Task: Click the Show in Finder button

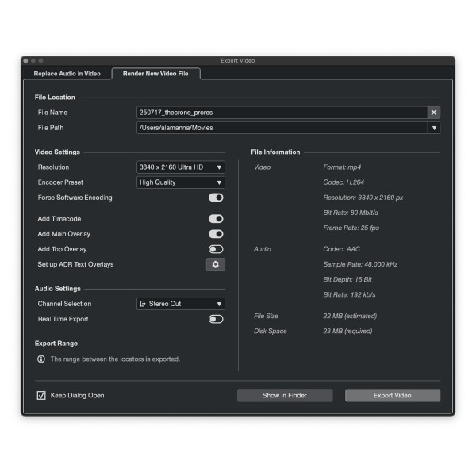Action: point(285,396)
